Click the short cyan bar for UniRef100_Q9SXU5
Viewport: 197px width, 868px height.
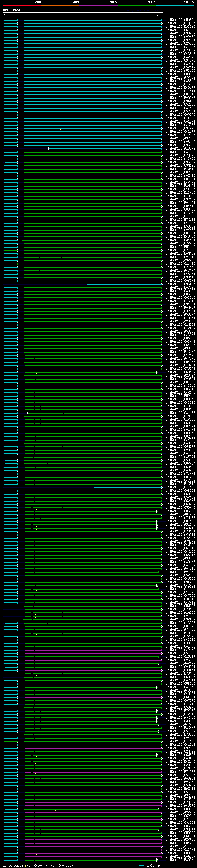124,284
